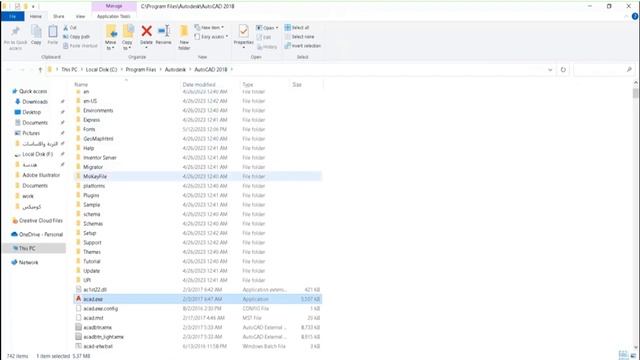Click This PC in address bar
The image size is (640, 360).
69,70
